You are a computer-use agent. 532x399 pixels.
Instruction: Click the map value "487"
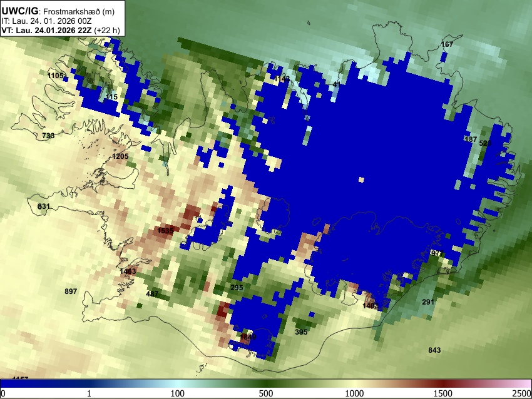[152, 293]
